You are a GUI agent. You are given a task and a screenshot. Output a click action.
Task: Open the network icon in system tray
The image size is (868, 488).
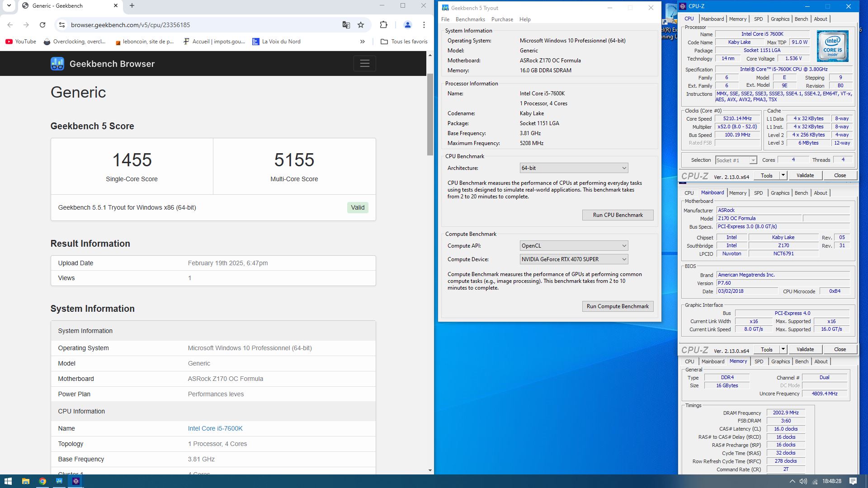click(x=815, y=481)
